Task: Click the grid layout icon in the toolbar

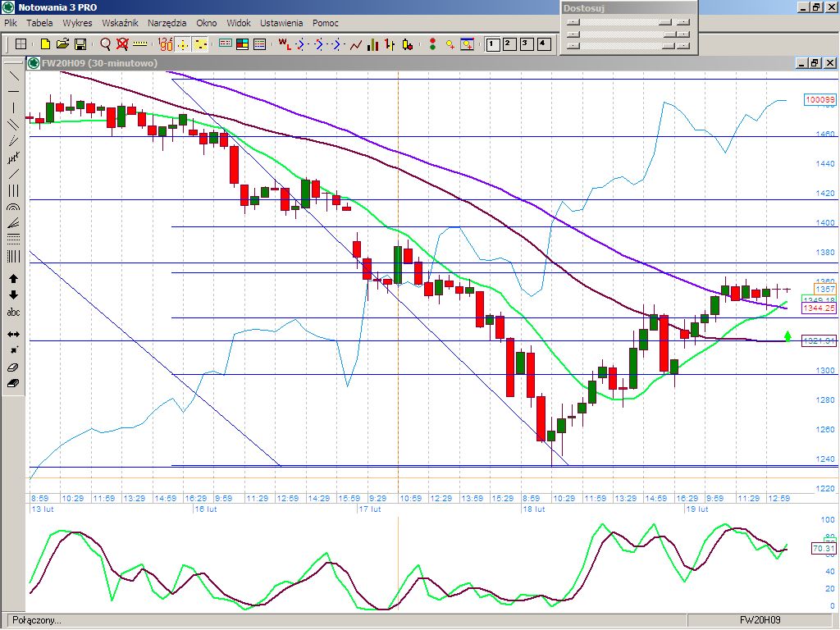Action: click(x=21, y=44)
